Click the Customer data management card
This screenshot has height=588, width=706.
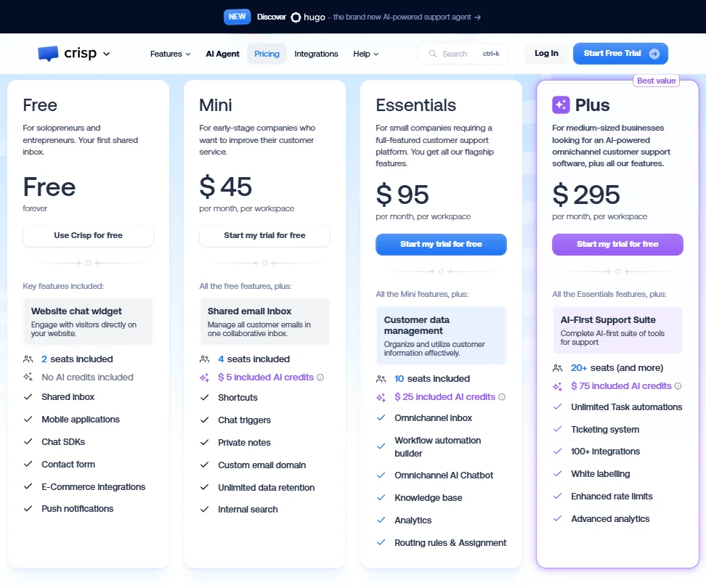[x=442, y=335]
